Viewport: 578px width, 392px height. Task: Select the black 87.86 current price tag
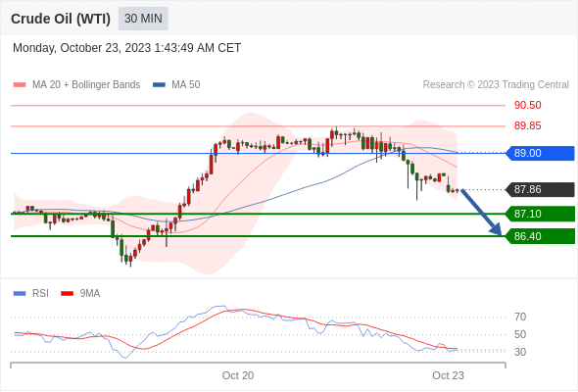pyautogui.click(x=540, y=189)
